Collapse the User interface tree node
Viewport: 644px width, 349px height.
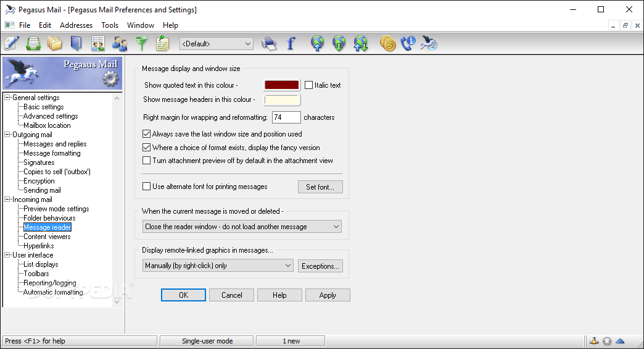(x=7, y=255)
